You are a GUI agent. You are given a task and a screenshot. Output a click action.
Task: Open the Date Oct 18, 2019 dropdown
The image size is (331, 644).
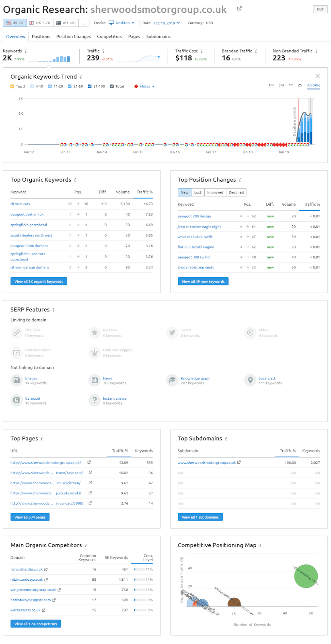pos(167,23)
